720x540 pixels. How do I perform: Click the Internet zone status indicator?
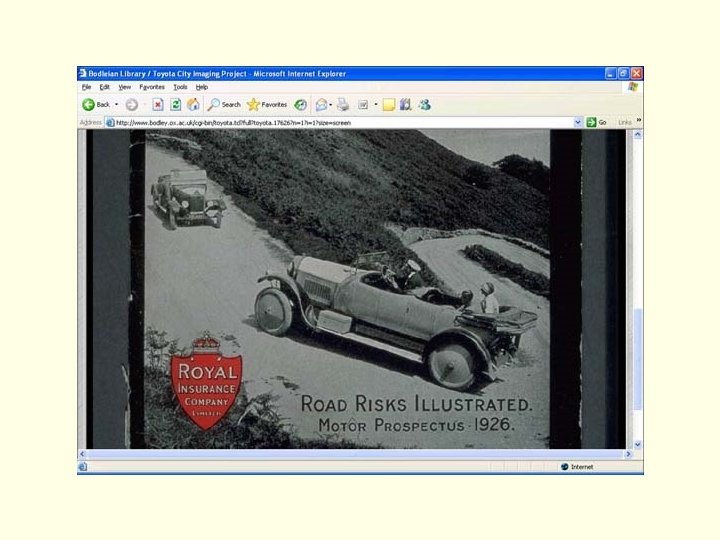577,467
